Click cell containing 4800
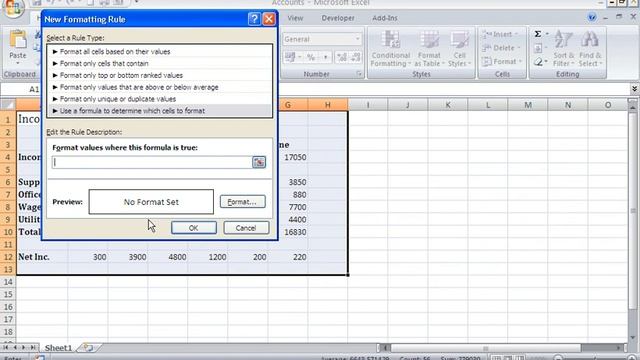Screen dimensions: 640x360 pos(168,257)
